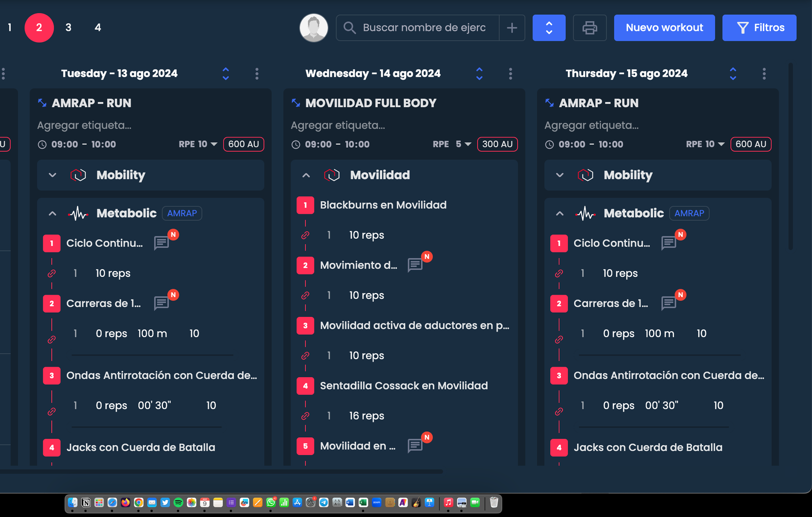Open note icon for Movimiento d... exercise
812x517 pixels.
pos(415,265)
